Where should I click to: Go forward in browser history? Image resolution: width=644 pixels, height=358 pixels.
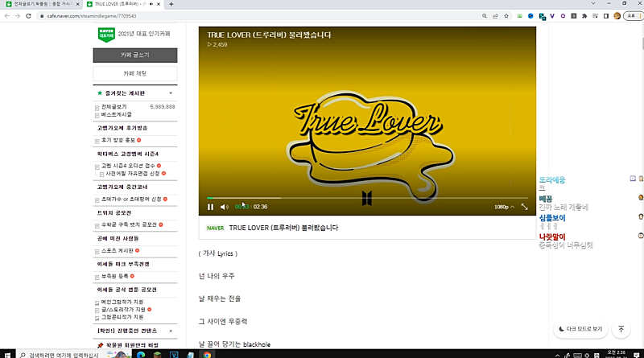18,16
